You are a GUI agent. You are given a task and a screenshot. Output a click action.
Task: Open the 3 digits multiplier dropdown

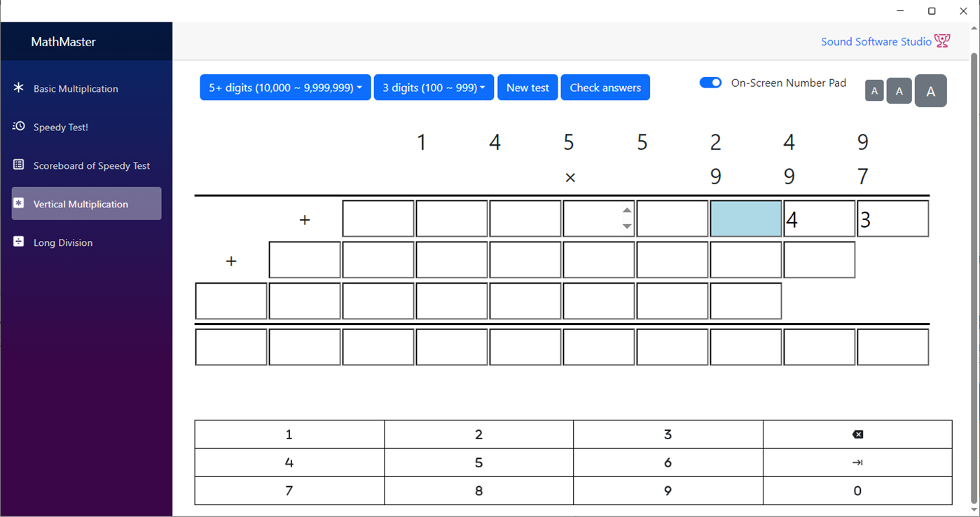[x=434, y=88]
